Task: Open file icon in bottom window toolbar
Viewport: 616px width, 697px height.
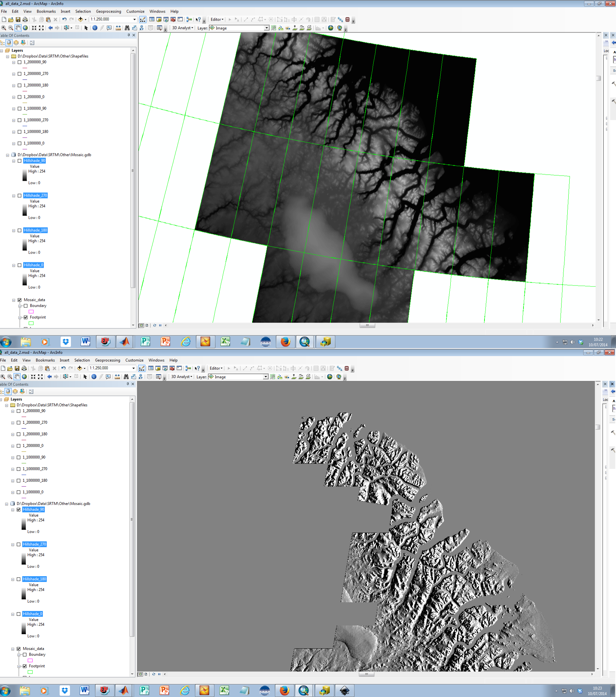Action: click(10, 368)
